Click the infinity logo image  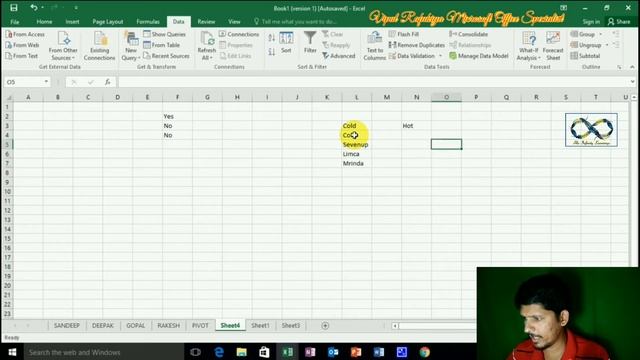(591, 130)
